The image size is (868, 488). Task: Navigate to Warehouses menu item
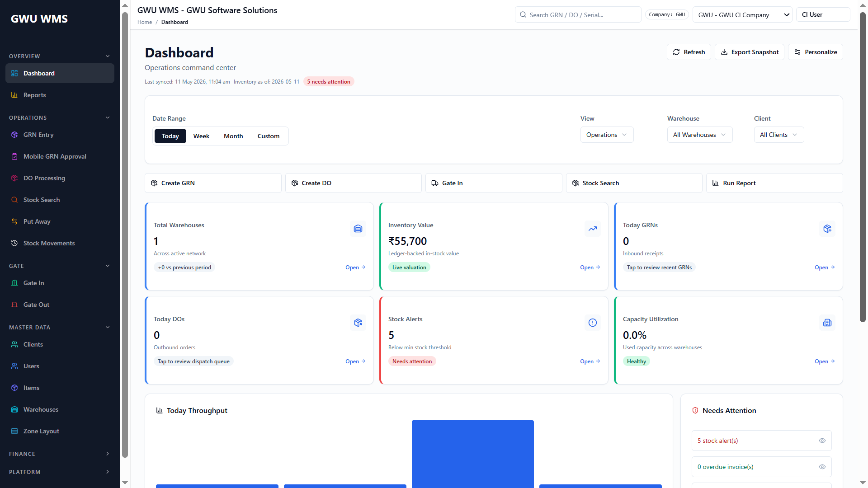tap(60, 409)
